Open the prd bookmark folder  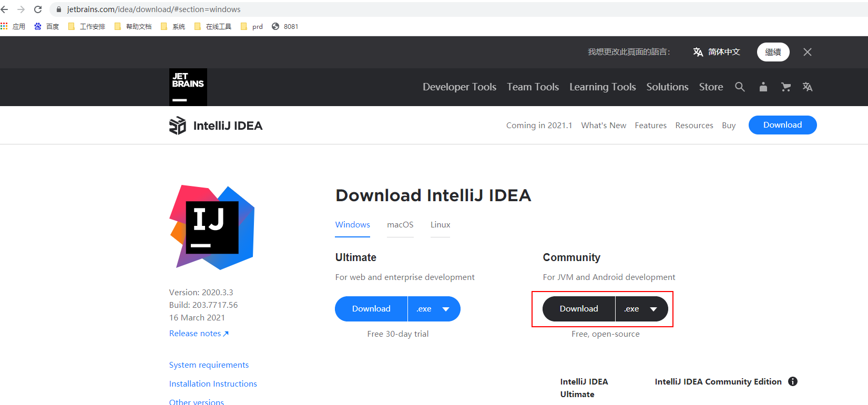(252, 26)
